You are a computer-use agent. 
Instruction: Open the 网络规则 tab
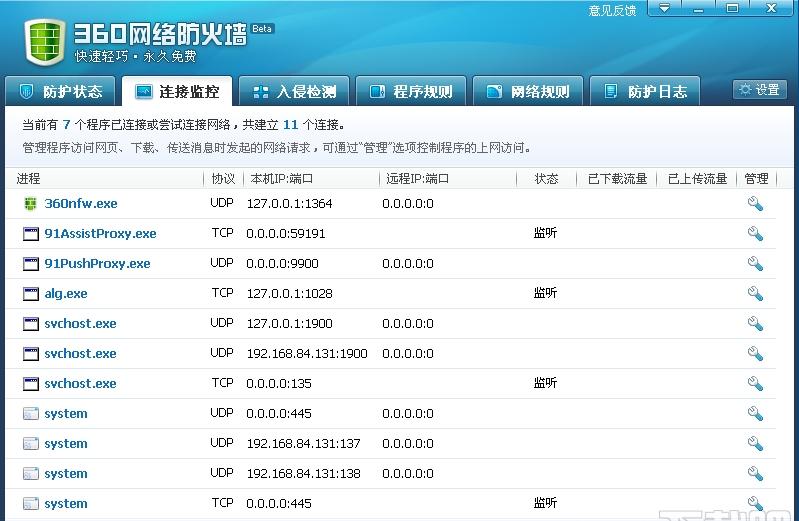527,91
